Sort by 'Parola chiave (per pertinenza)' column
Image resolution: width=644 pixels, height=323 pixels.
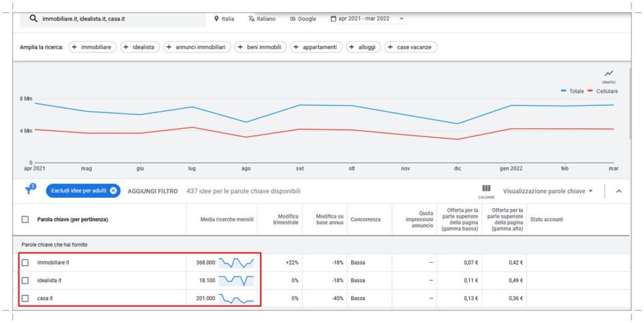[72, 219]
